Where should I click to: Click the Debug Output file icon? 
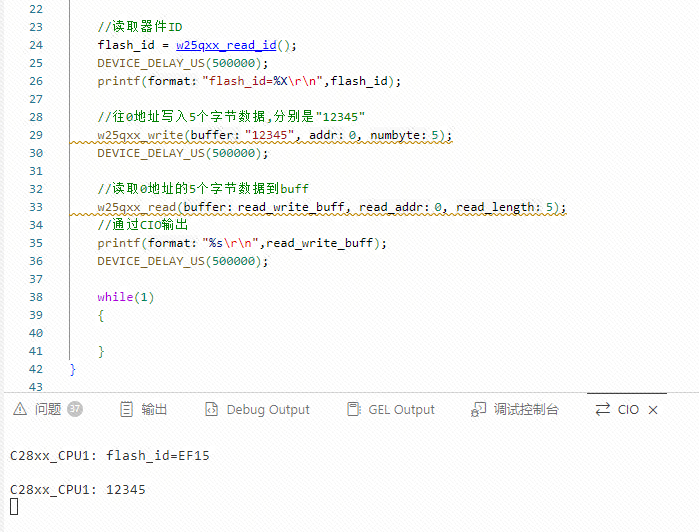(x=211, y=409)
